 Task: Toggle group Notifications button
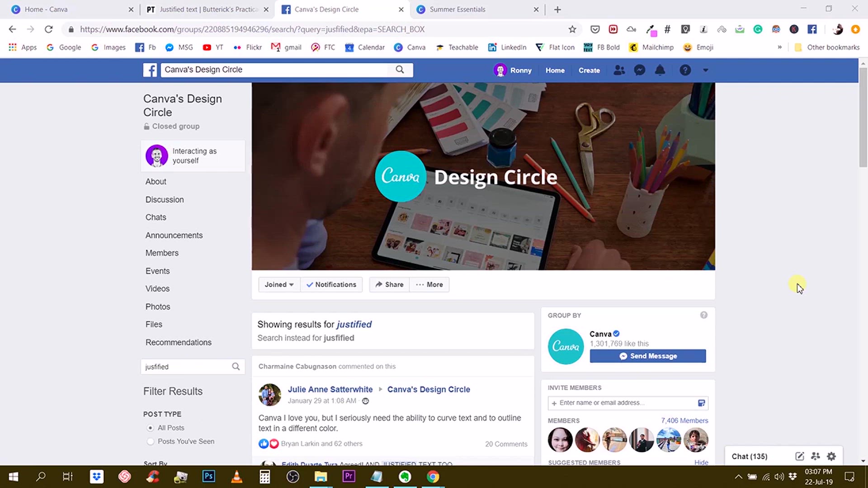(x=331, y=285)
